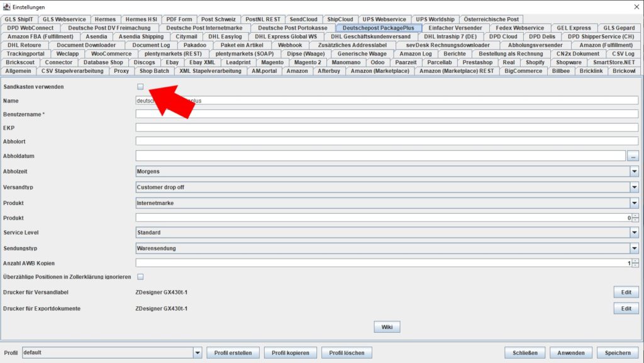This screenshot has height=363, width=644.
Task: Edit the Drucker für Versandlabel printer
Action: coord(626,293)
